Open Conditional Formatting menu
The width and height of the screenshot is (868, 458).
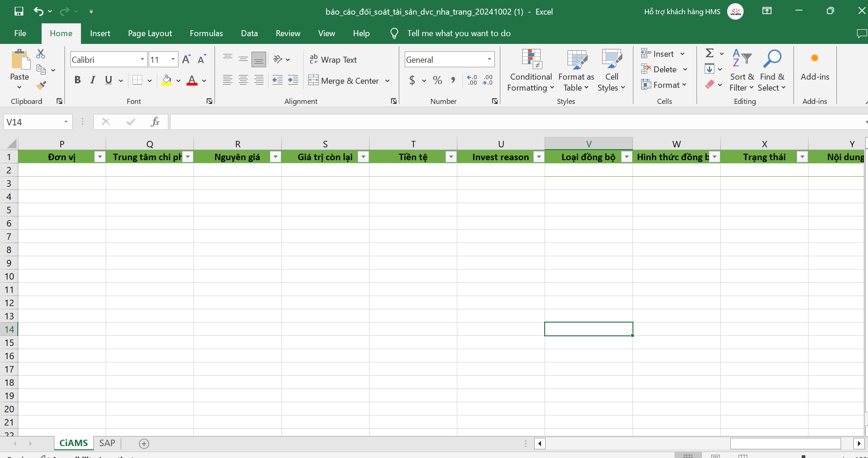pyautogui.click(x=530, y=70)
